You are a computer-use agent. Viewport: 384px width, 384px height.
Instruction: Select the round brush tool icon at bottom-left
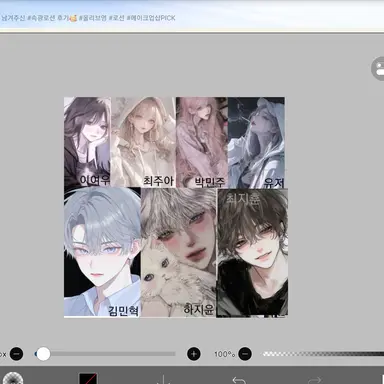click(x=12, y=379)
